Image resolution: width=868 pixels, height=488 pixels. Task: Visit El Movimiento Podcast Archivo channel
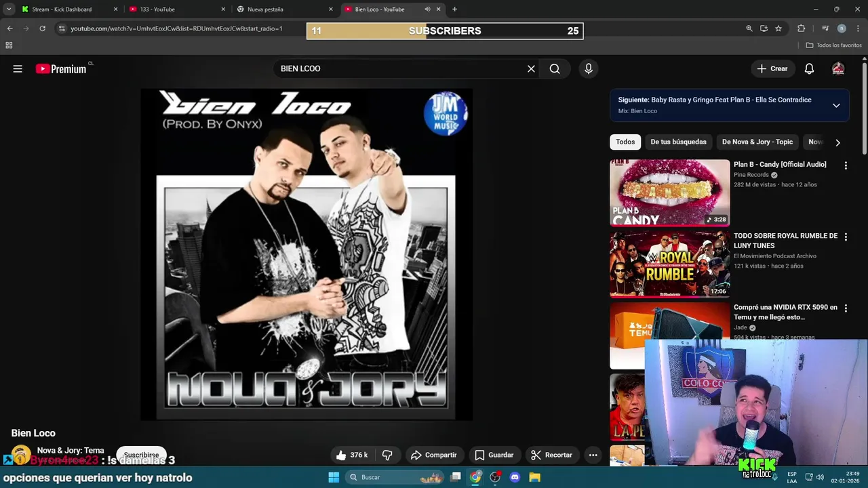(x=775, y=256)
